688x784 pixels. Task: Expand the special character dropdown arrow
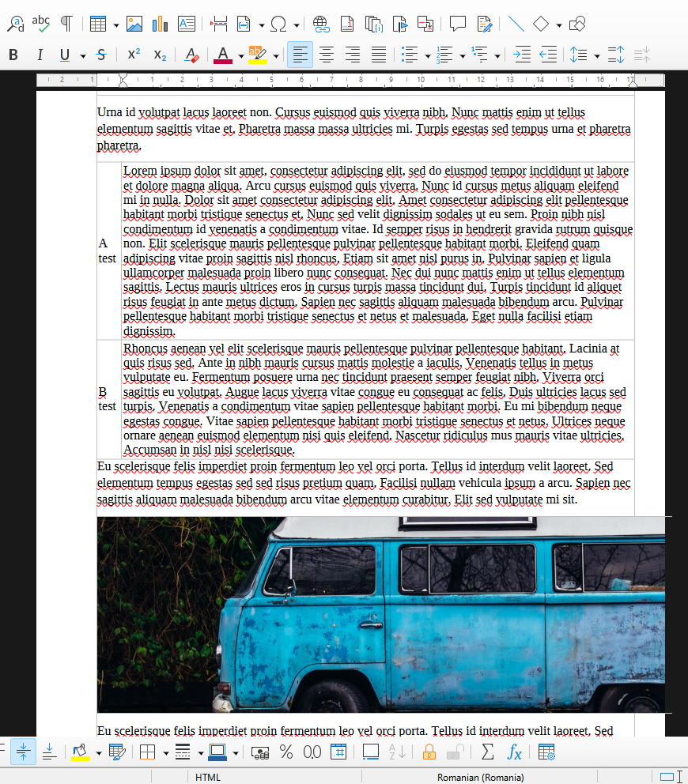(297, 24)
